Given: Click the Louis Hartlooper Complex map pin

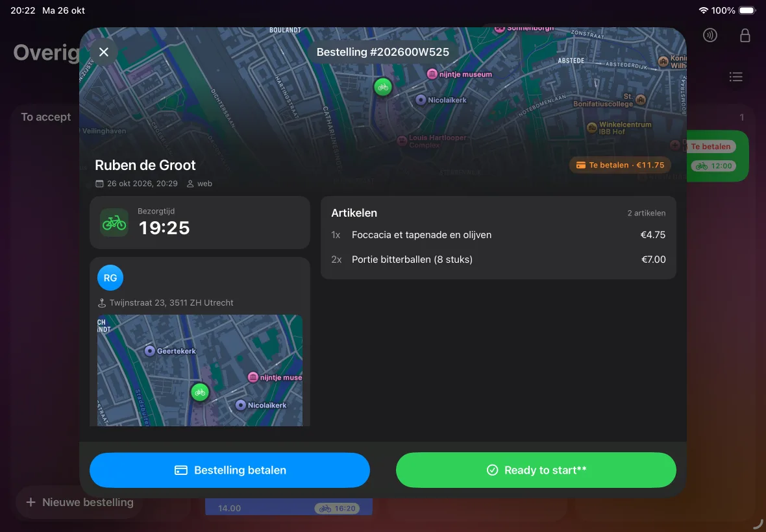Looking at the screenshot, I should click(x=402, y=141).
